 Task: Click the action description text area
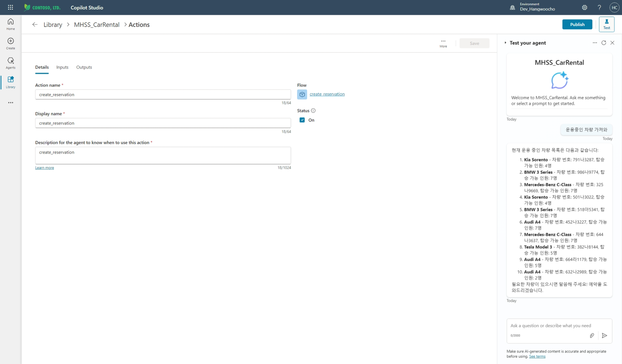pyautogui.click(x=163, y=155)
